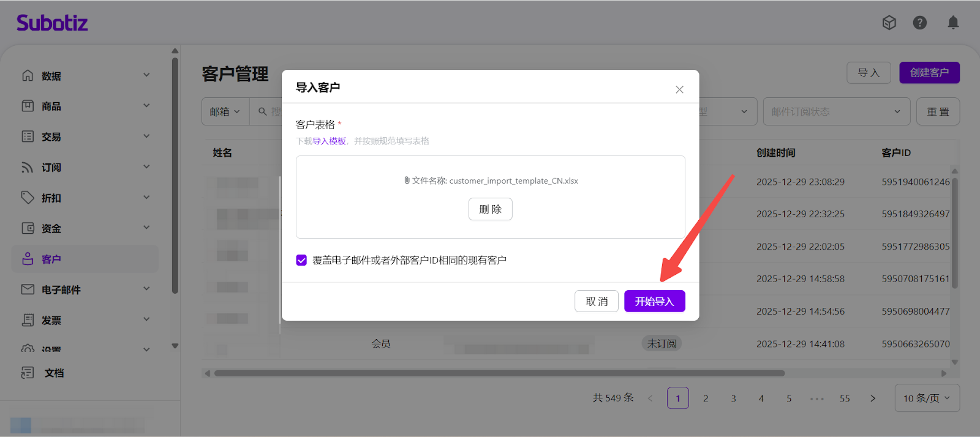Click the 删除 button to remove file

click(490, 209)
